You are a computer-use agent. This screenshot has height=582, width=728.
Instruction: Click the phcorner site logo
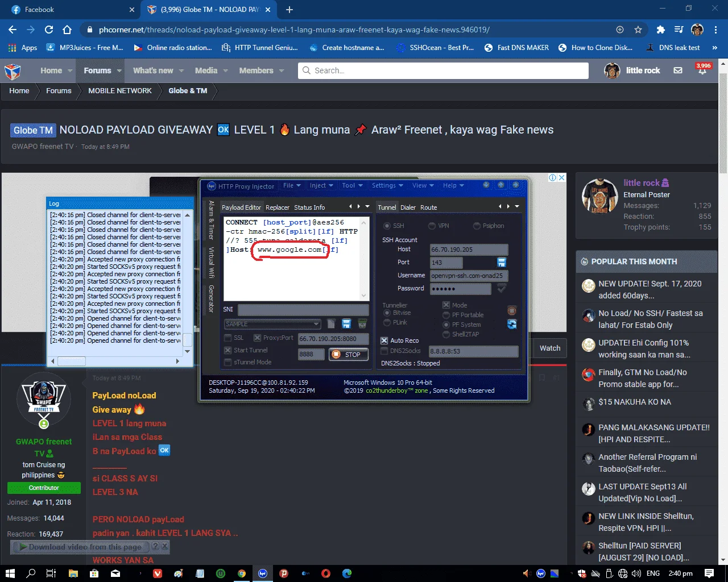pyautogui.click(x=13, y=71)
